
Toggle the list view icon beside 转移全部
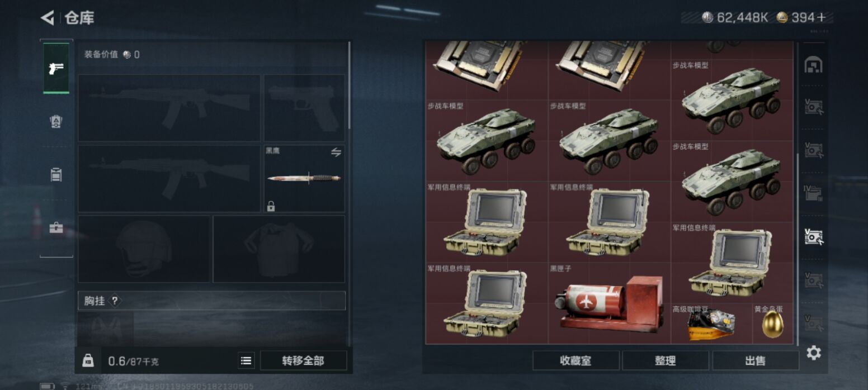point(246,360)
